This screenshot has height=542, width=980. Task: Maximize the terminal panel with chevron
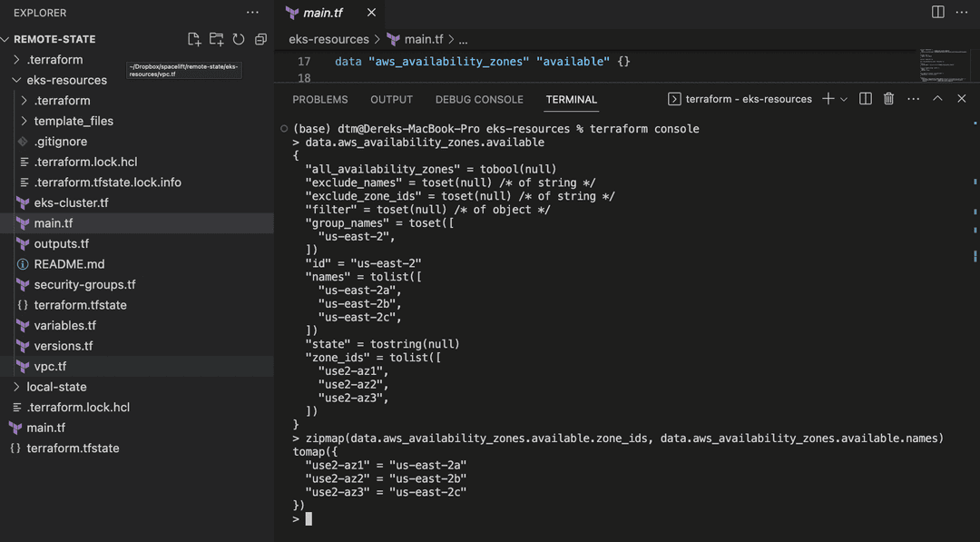pyautogui.click(x=937, y=98)
